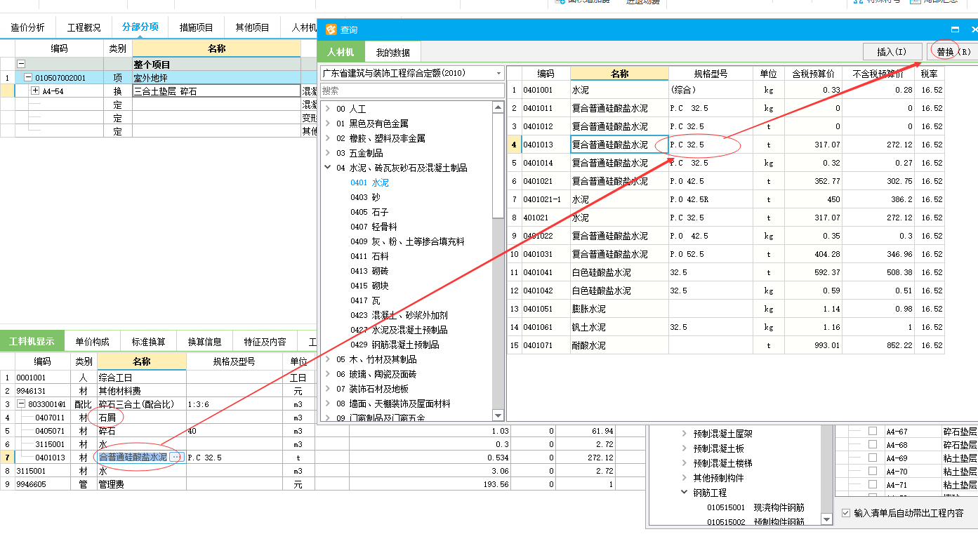Screen dimensions: 978x560
Task: Select the 0405 石子 subcategory
Action: 369,212
